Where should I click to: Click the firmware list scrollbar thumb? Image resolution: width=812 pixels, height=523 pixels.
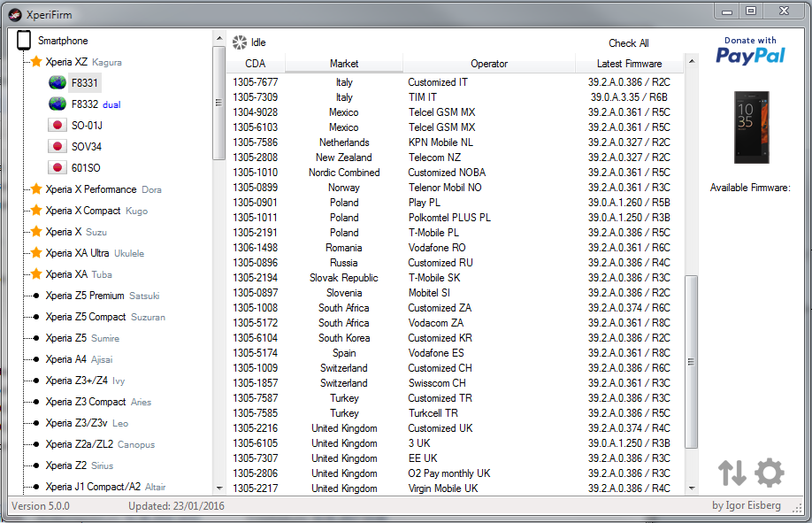pos(692,361)
